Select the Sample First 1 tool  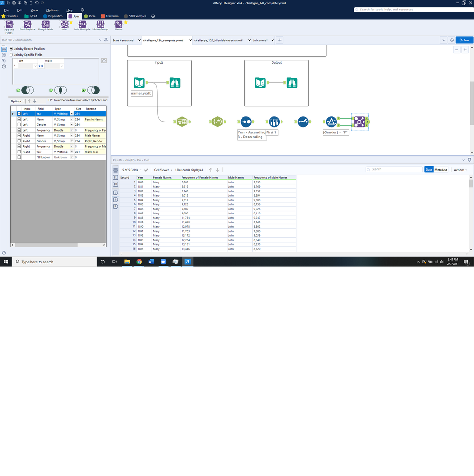click(x=274, y=122)
